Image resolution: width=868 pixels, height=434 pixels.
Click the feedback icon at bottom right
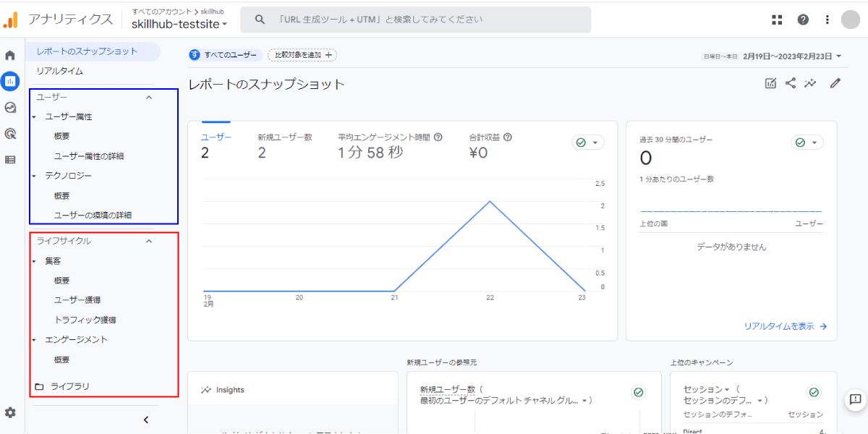855,399
